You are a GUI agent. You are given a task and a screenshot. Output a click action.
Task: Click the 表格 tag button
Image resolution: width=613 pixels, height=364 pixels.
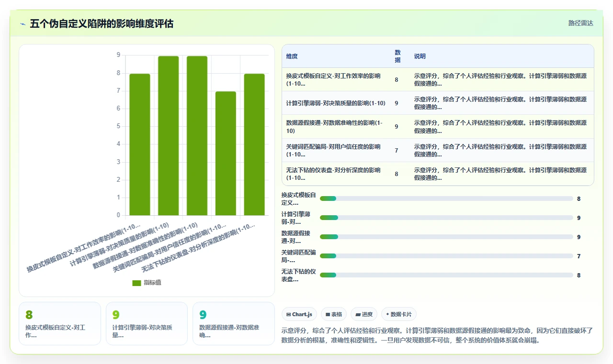pos(334,314)
